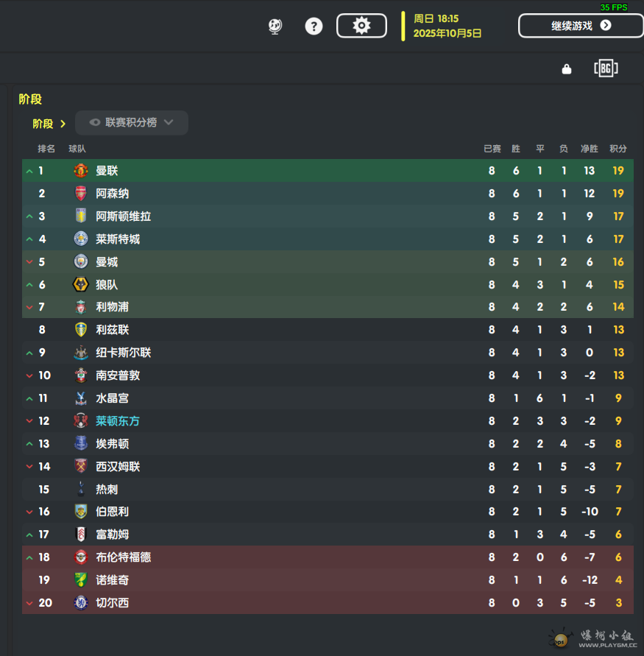Open settings with the gear button
This screenshot has height=656, width=644.
pyautogui.click(x=361, y=26)
